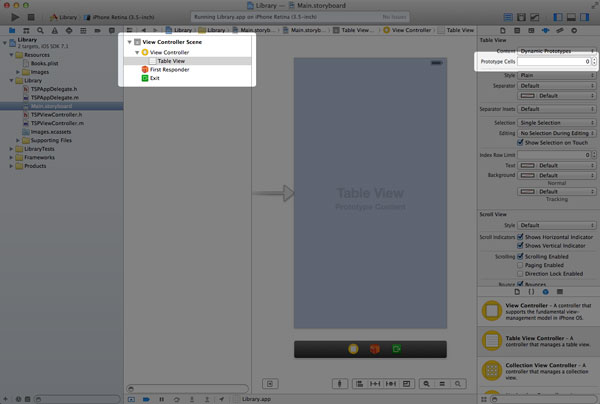Open the Editing selection dropdown

point(557,133)
